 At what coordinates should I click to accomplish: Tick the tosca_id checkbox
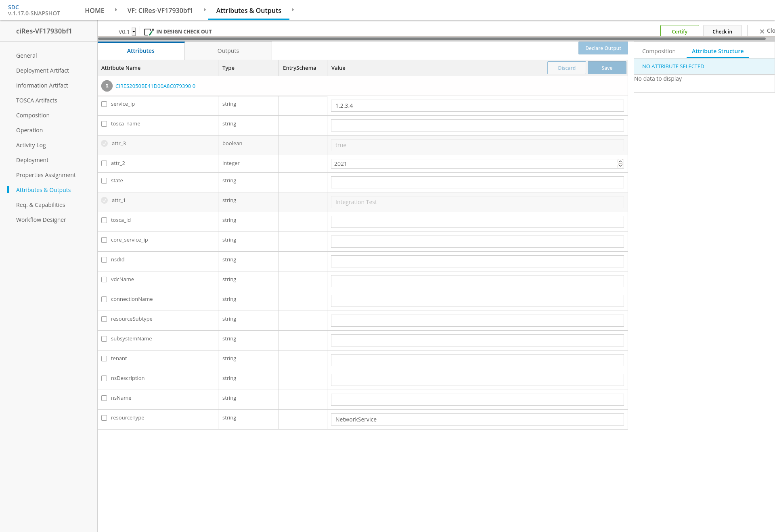[x=104, y=220]
